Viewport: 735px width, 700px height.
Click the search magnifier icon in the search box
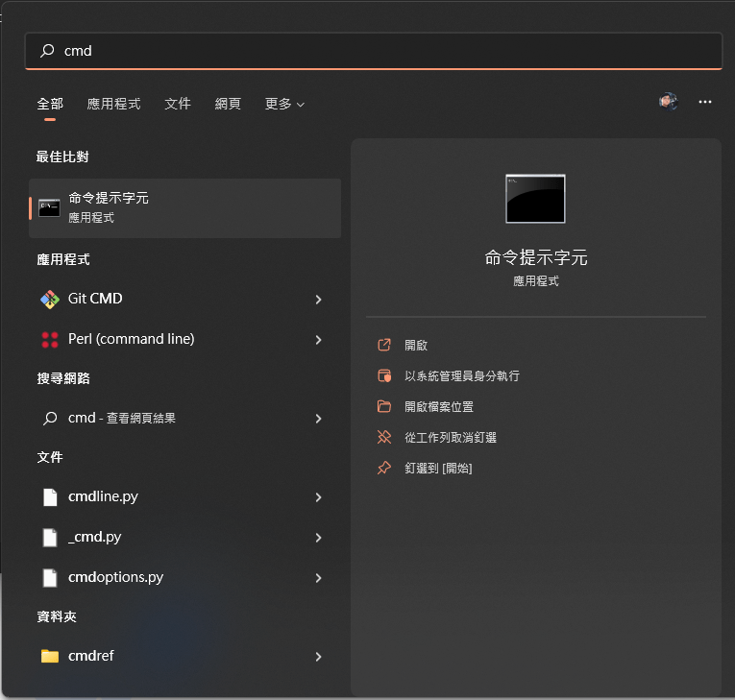tap(47, 51)
